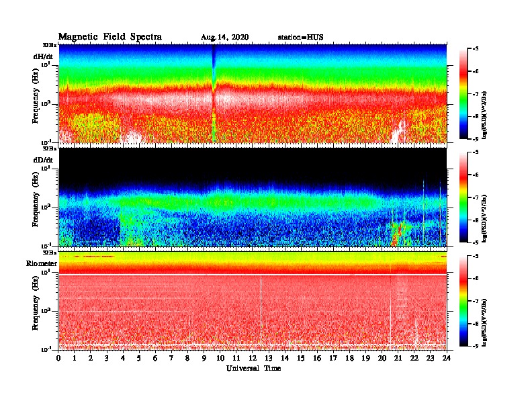Click the '23' hour tick label
This screenshot has width=532, height=411.
click(x=431, y=359)
